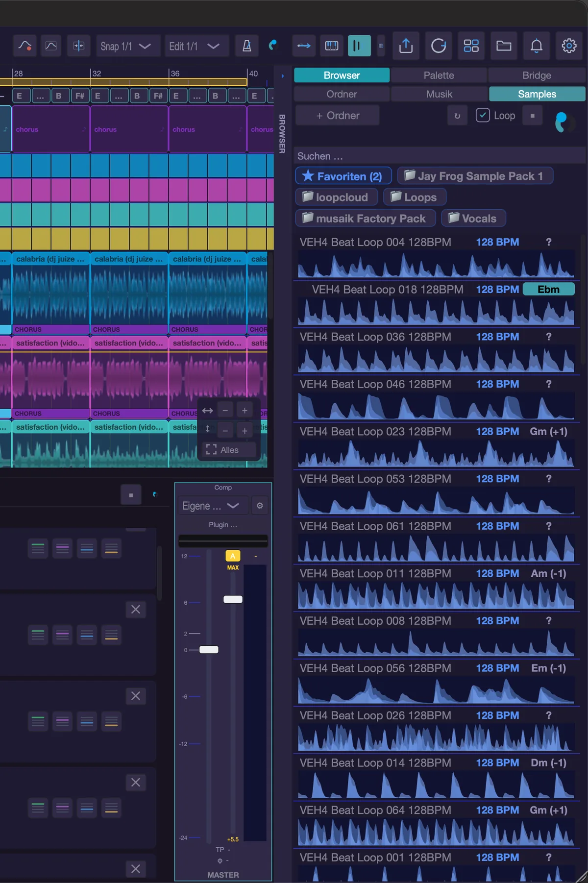Click the master volume fader handle
Screen dimensions: 588x883
(209, 650)
